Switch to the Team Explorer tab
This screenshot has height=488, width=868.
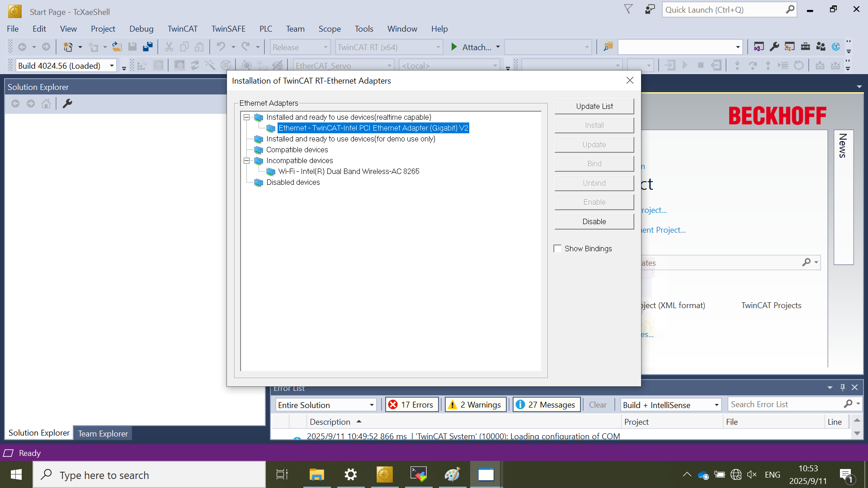[103, 433]
